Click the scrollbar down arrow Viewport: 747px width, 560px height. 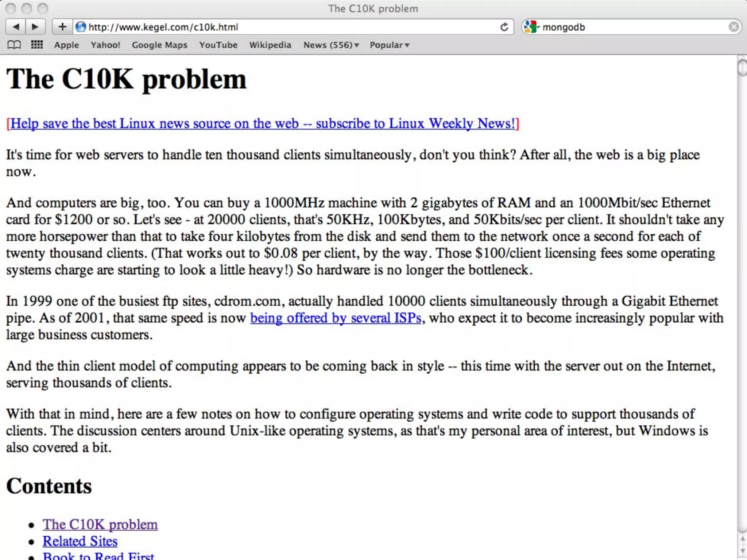click(742, 551)
